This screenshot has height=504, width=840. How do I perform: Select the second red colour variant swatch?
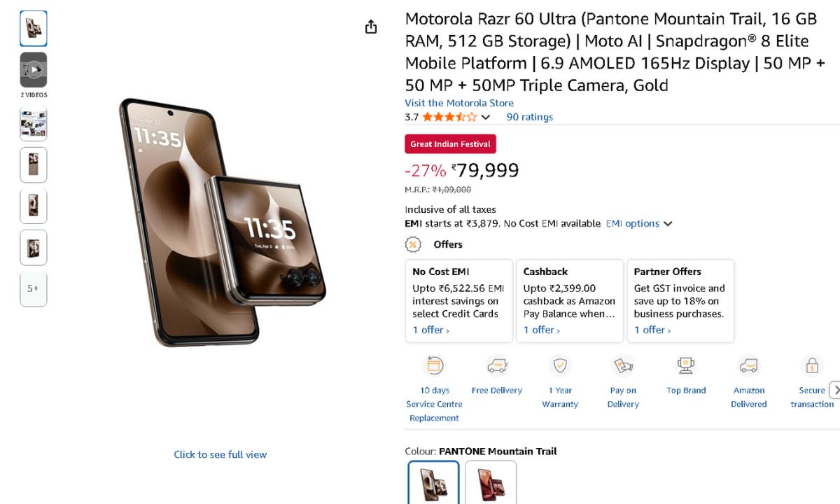pos(491,482)
